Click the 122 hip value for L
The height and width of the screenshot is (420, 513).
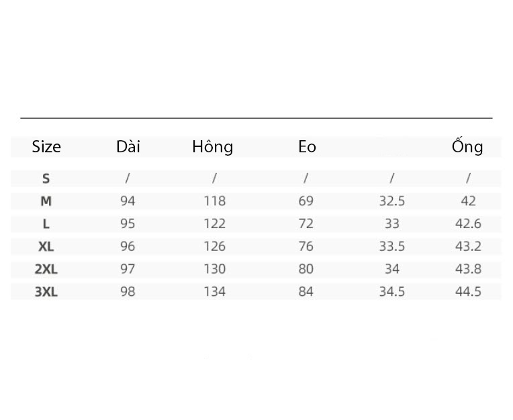tap(215, 224)
